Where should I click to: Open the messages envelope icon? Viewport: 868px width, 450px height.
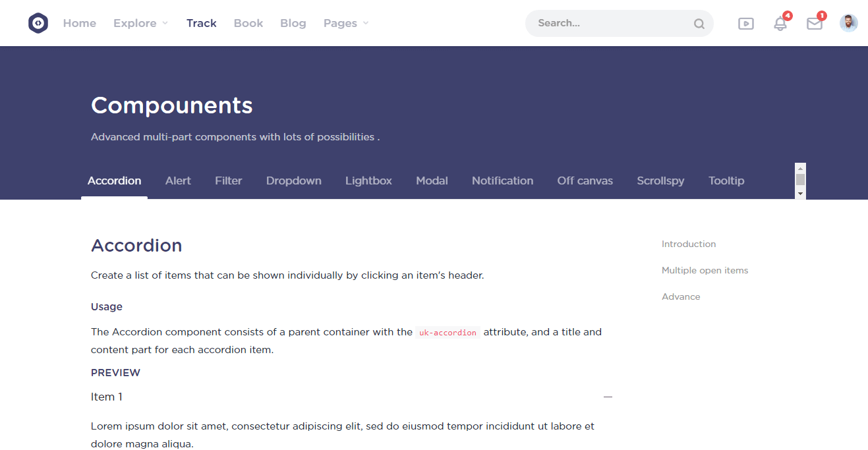point(815,24)
